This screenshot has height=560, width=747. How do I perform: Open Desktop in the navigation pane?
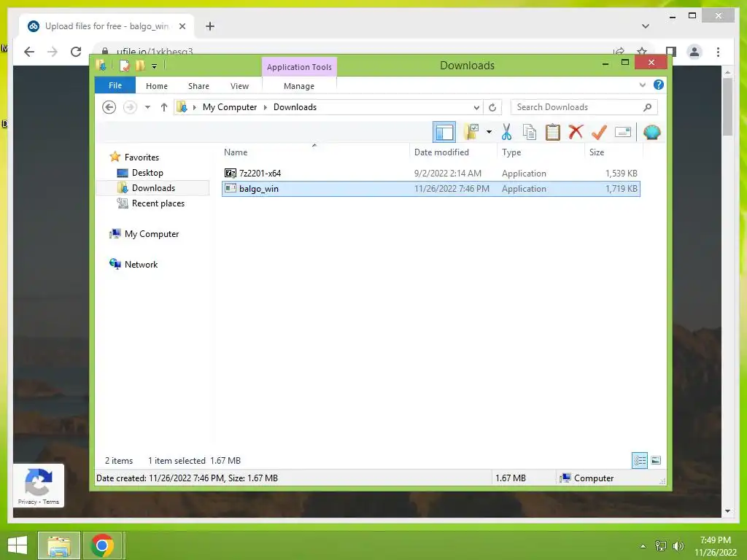pyautogui.click(x=147, y=173)
